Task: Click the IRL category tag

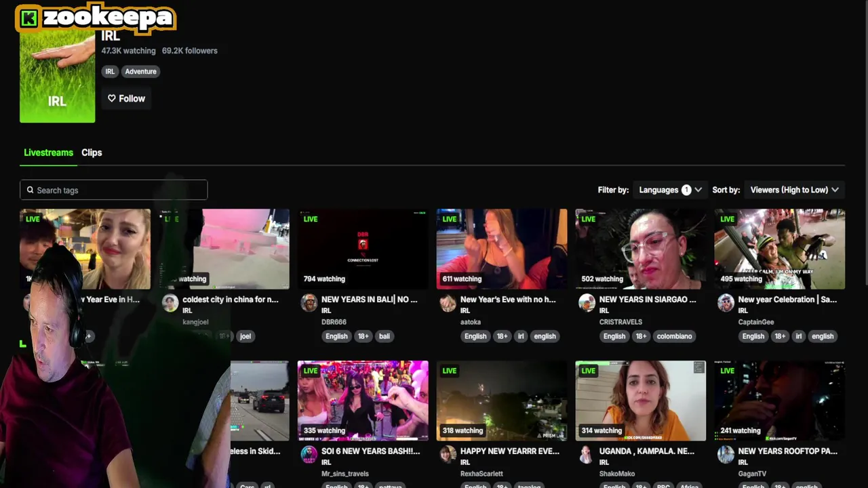Action: point(110,71)
